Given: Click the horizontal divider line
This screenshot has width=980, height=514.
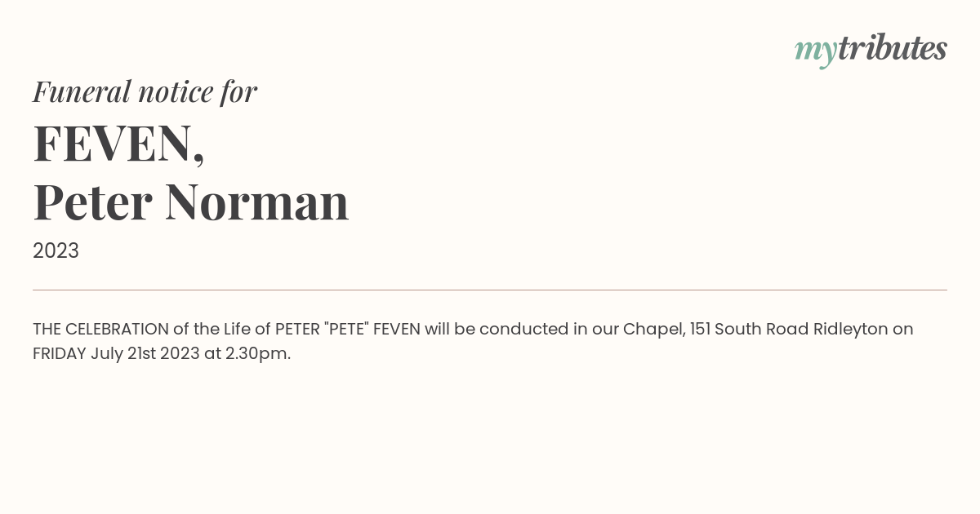Looking at the screenshot, I should click(x=490, y=290).
